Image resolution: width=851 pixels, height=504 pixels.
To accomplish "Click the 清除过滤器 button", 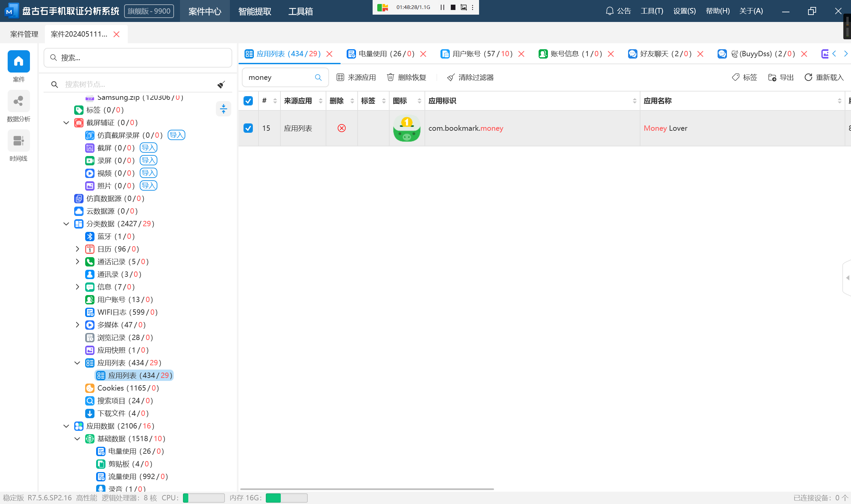I will pos(470,78).
